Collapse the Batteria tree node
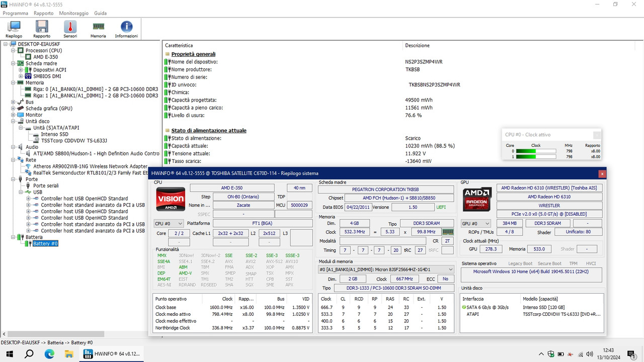 (x=13, y=237)
